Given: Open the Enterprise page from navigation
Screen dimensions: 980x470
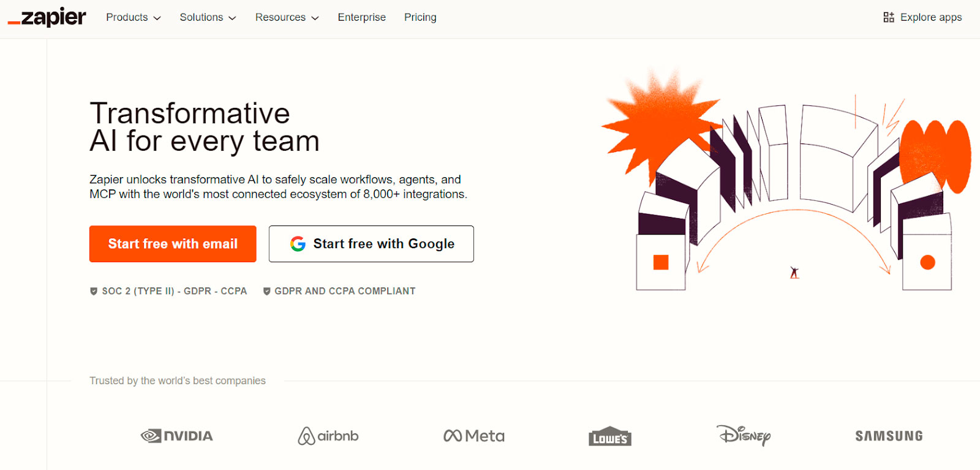Looking at the screenshot, I should click(x=362, y=17).
